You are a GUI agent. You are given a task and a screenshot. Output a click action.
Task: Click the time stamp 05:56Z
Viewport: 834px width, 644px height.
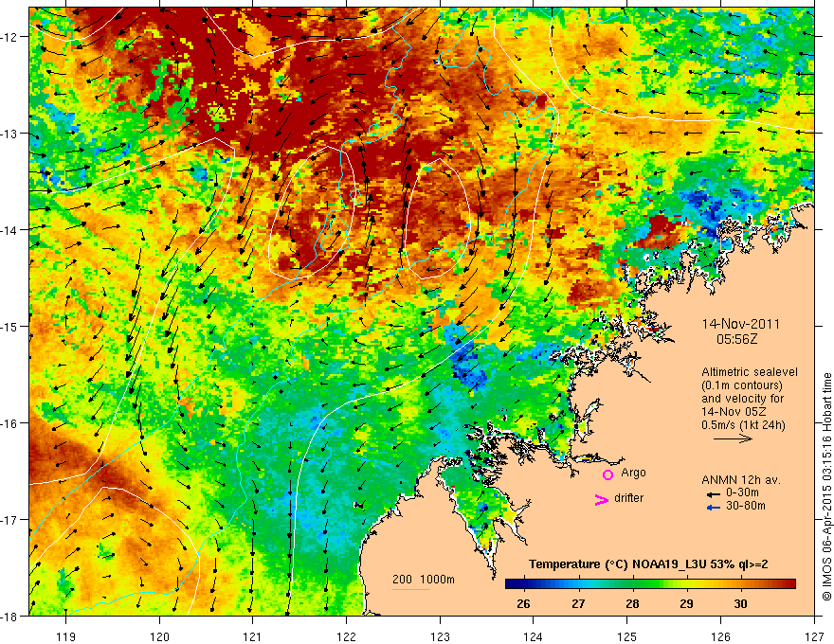point(736,339)
